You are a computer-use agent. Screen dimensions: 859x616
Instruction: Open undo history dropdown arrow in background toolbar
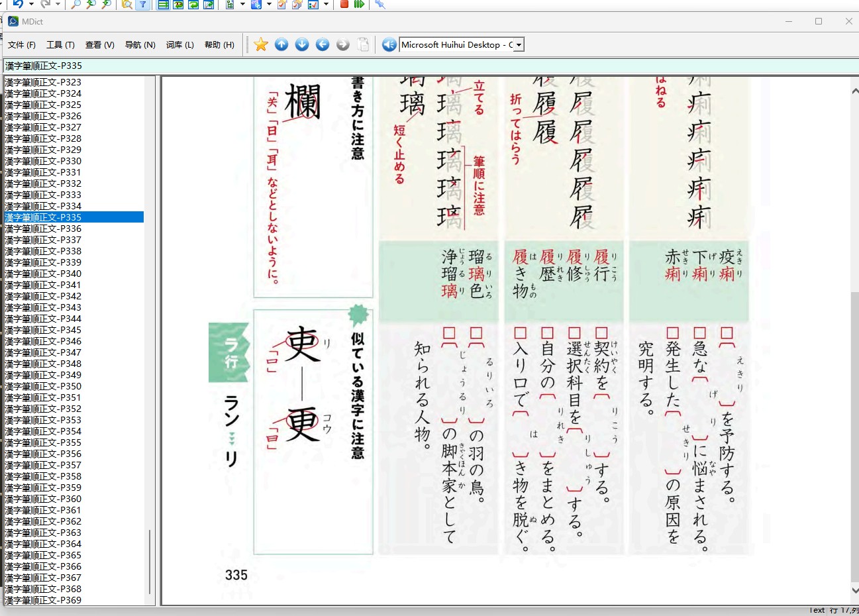31,4
